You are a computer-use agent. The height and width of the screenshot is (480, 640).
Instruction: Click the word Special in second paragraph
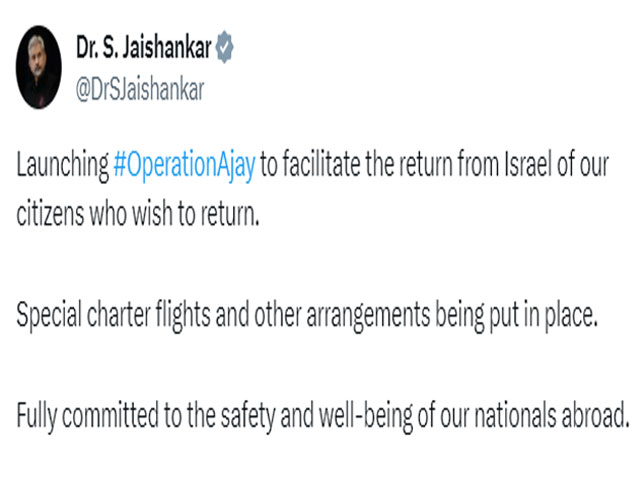[x=49, y=316]
